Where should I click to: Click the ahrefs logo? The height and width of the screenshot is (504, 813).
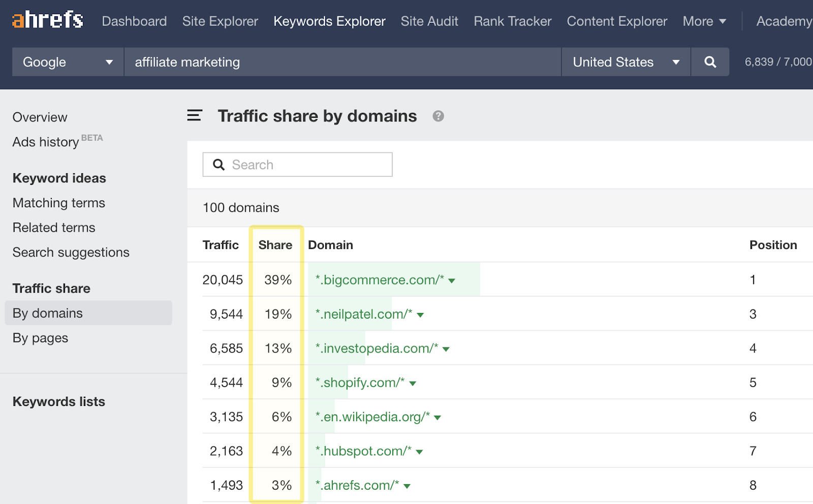click(47, 19)
